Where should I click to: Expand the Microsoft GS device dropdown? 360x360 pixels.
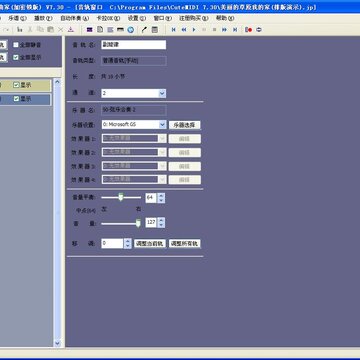162,125
